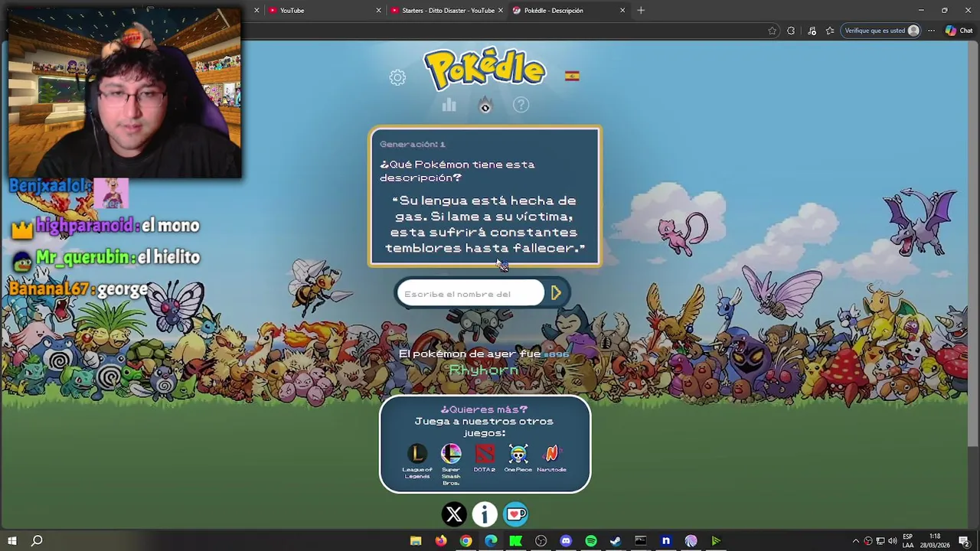Open the media control music icon

[x=812, y=31]
